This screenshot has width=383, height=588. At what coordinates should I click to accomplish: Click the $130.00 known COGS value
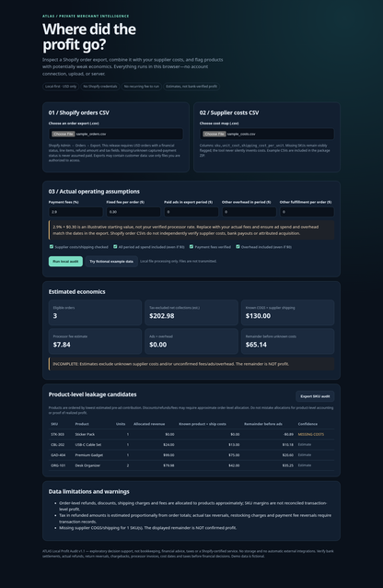point(258,316)
